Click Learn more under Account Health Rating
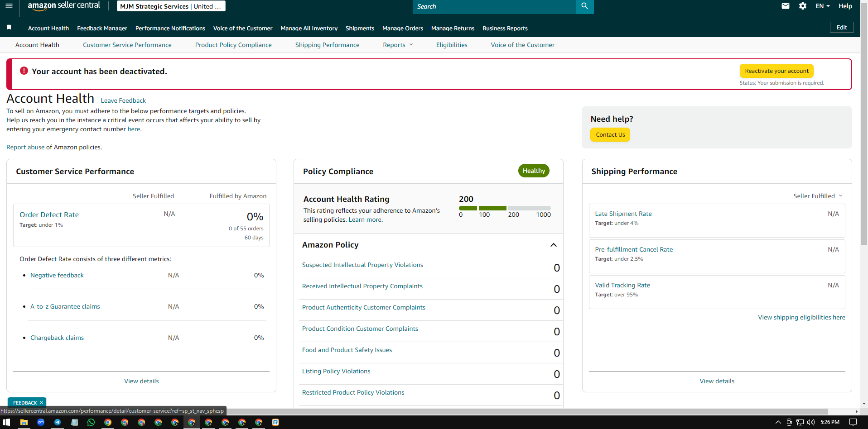868x429 pixels. click(x=365, y=219)
